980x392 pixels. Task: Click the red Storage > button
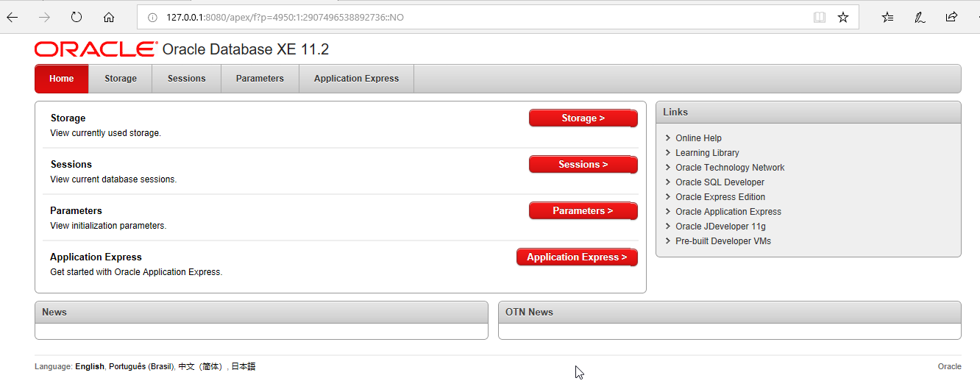pos(583,118)
